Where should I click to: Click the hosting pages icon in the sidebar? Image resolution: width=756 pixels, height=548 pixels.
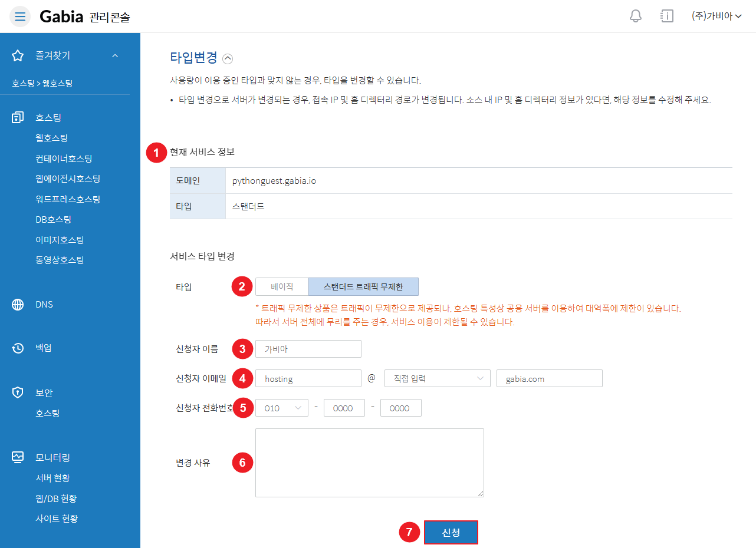pos(18,117)
